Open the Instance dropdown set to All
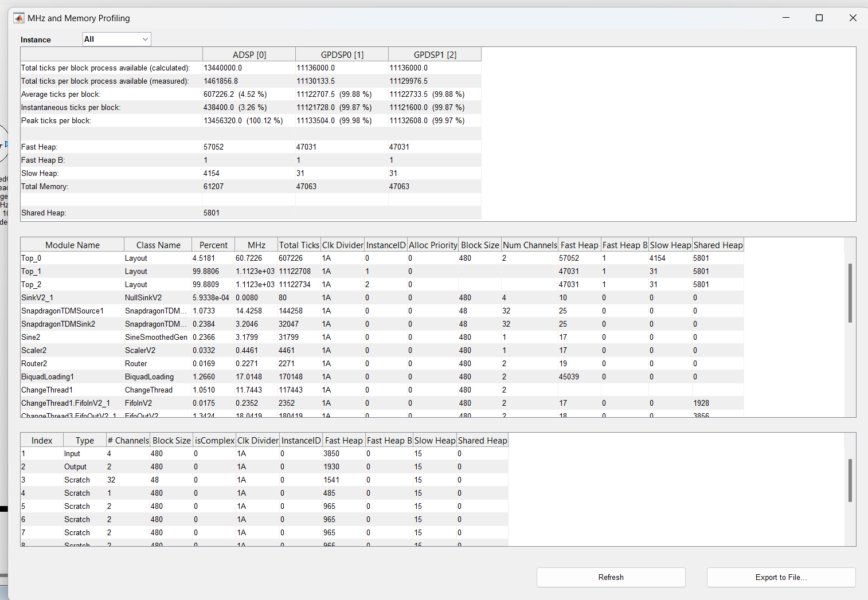Image resolution: width=868 pixels, height=600 pixels. 116,39
